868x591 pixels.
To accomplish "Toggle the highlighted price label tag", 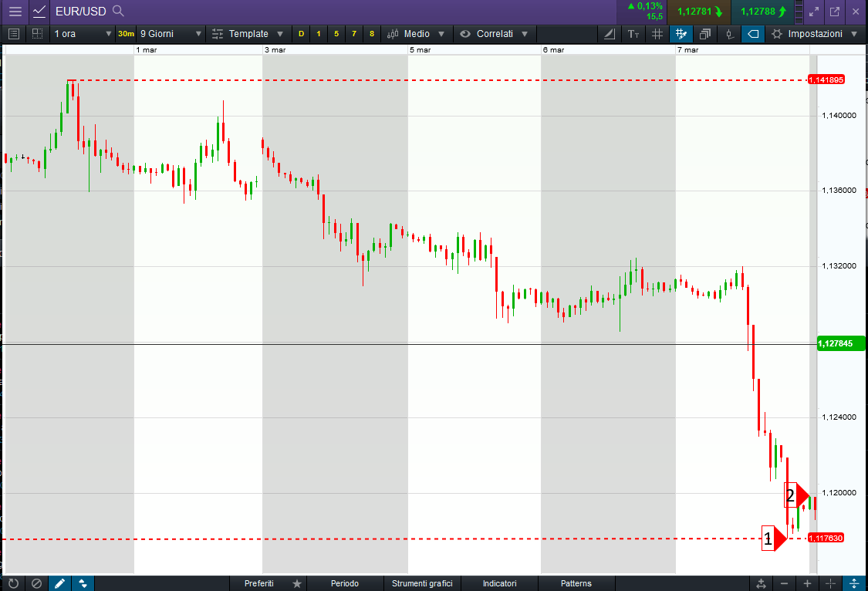I will point(753,34).
